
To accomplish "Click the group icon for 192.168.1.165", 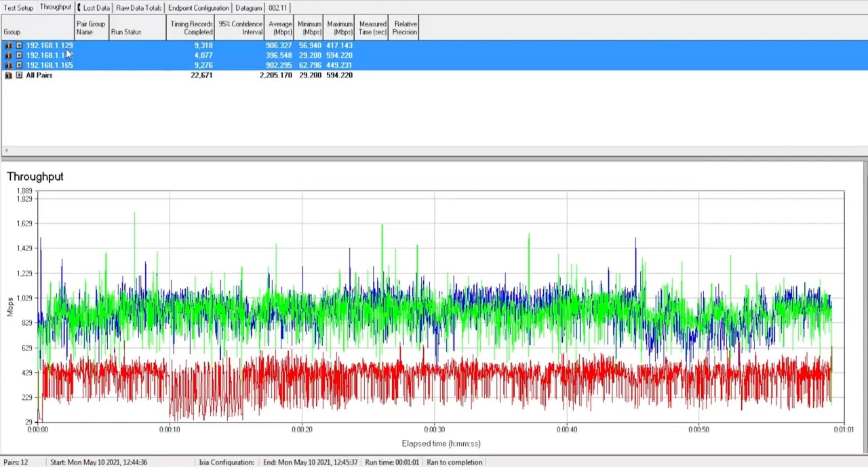I will click(x=9, y=65).
